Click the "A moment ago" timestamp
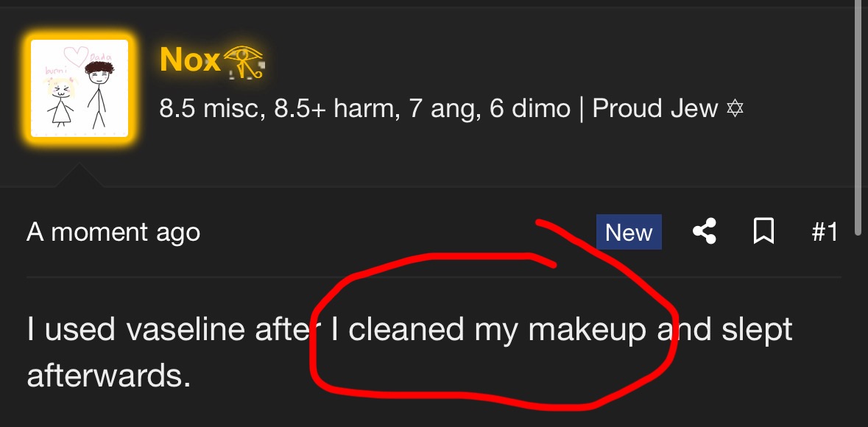Image resolution: width=868 pixels, height=427 pixels. point(113,232)
